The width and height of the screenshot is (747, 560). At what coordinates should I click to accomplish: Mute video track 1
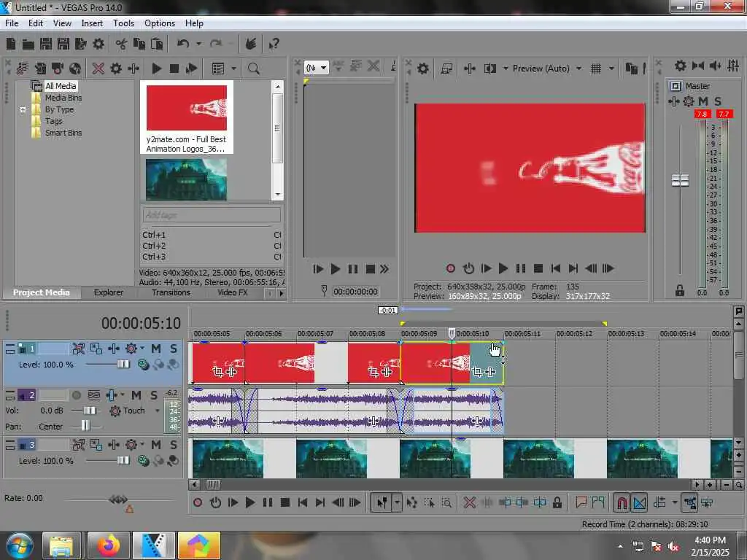point(156,349)
